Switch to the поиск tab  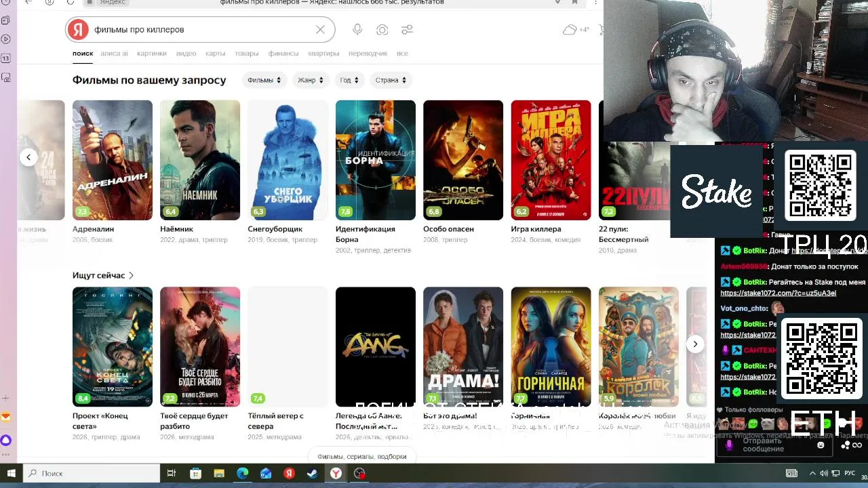coord(83,54)
